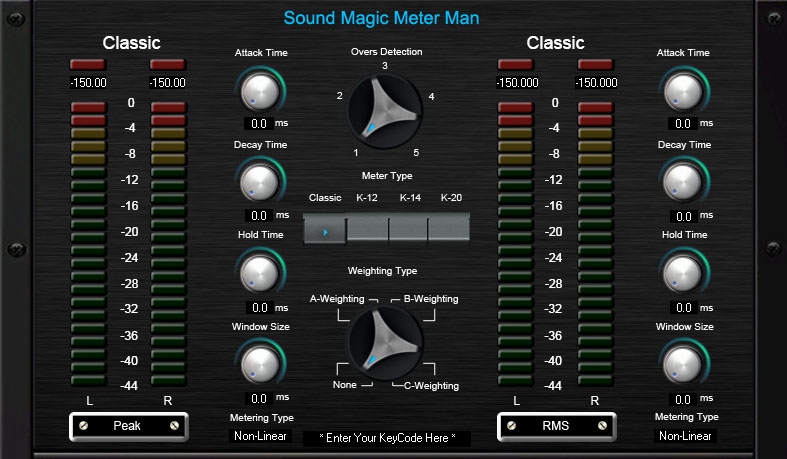Click left meter R channel LED column

click(x=168, y=244)
